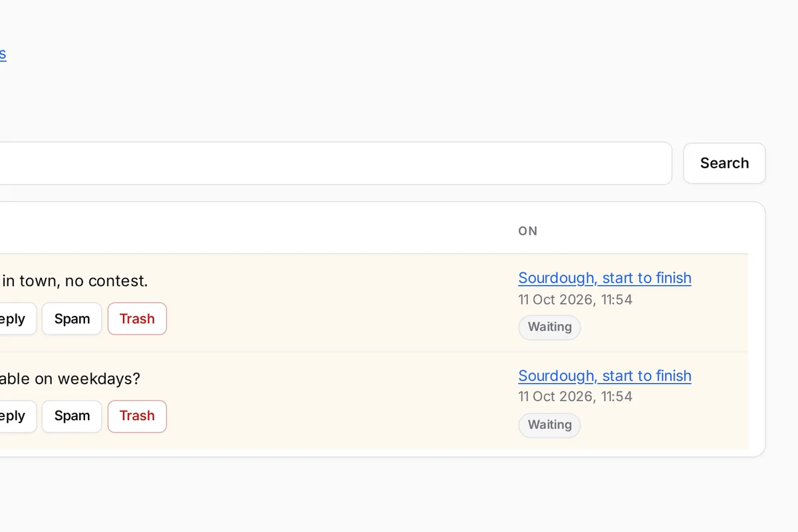The height and width of the screenshot is (532, 798).
Task: Select the comment text "able on weekdays?"
Action: pyautogui.click(x=70, y=379)
